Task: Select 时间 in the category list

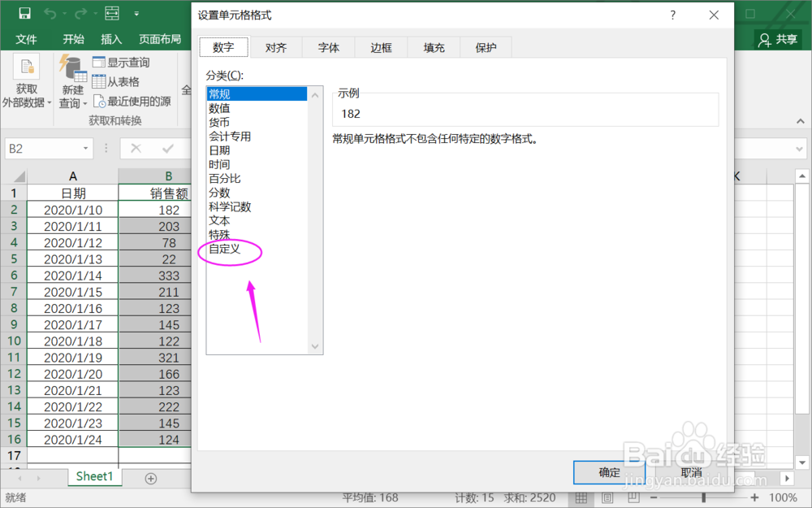Action: click(x=257, y=164)
